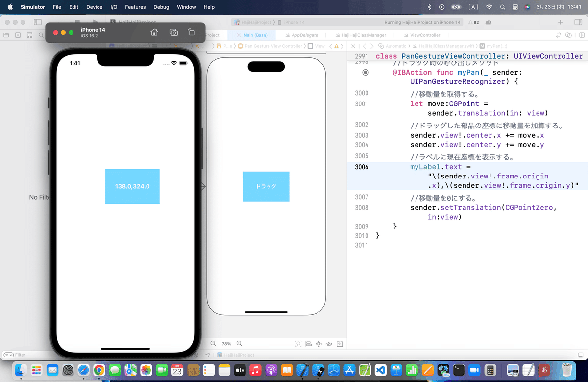Open Resolve Auto Layout Issues menu
588x382 pixels.
coord(329,344)
